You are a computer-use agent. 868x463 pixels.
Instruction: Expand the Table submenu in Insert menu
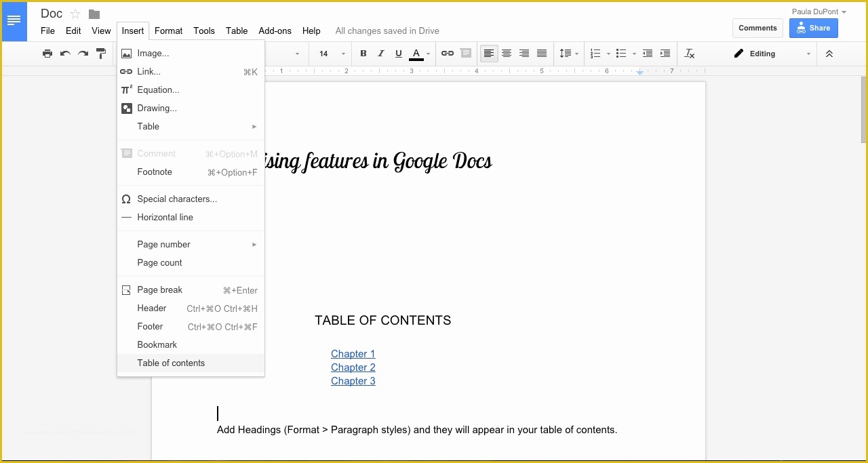coord(191,126)
